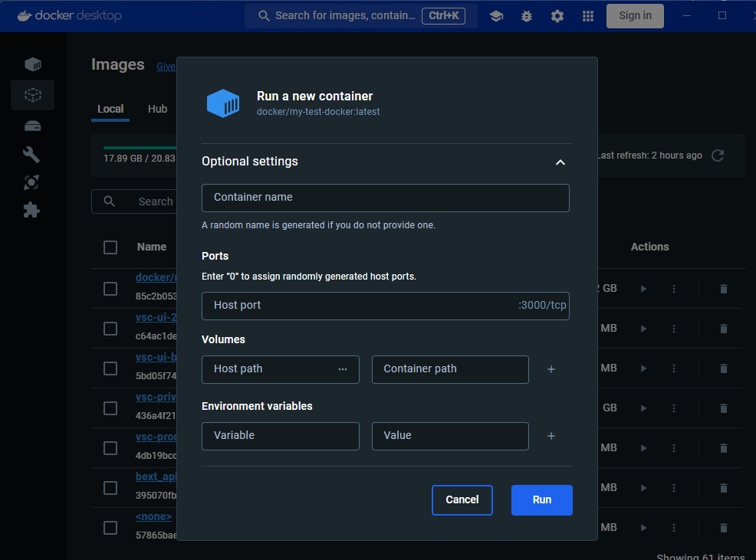Viewport: 756px width, 560px height.
Task: Toggle the select-all images checkbox
Action: coord(110,247)
